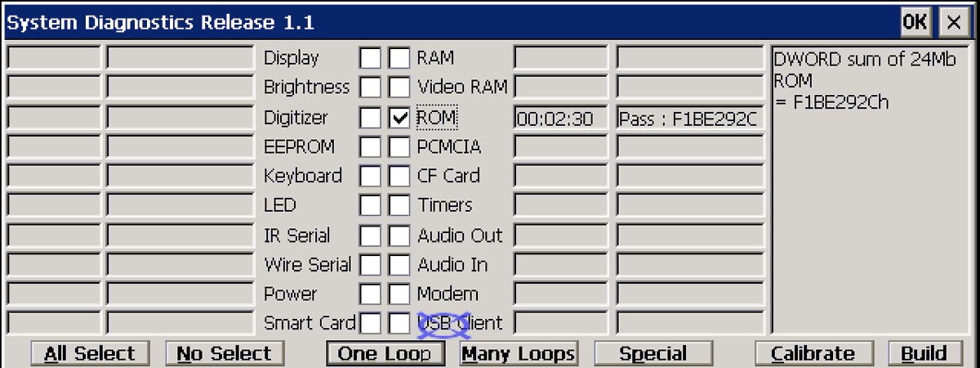980x368 pixels.
Task: Click the 'DWORD sum of 24Mb ROM' output text
Action: pyautogui.click(x=864, y=70)
